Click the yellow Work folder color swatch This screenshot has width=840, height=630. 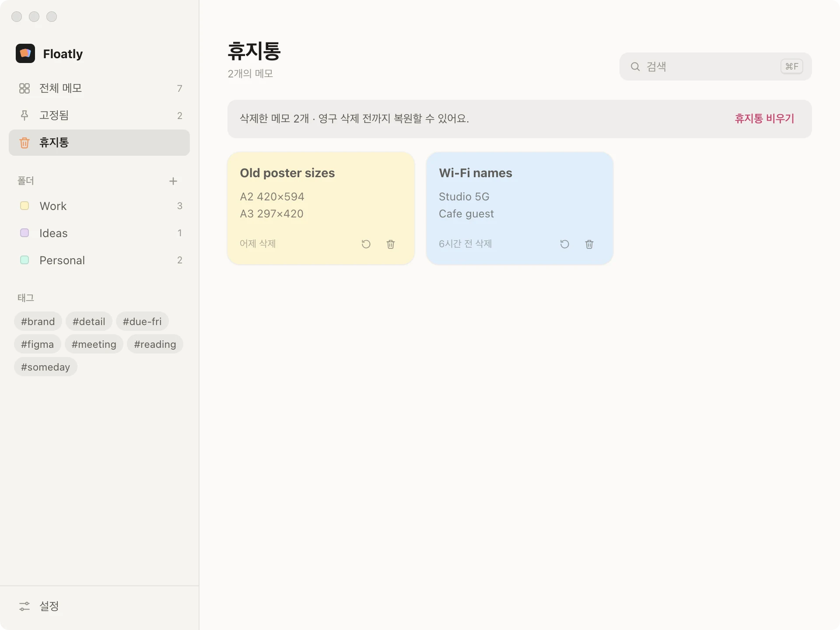pyautogui.click(x=24, y=206)
